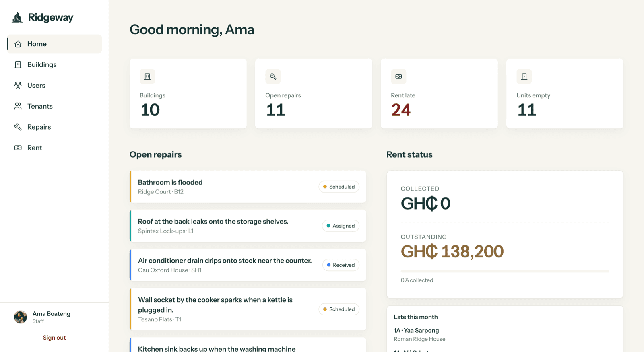644x352 pixels.
Task: Click the Late this month heading
Action: coord(416,317)
